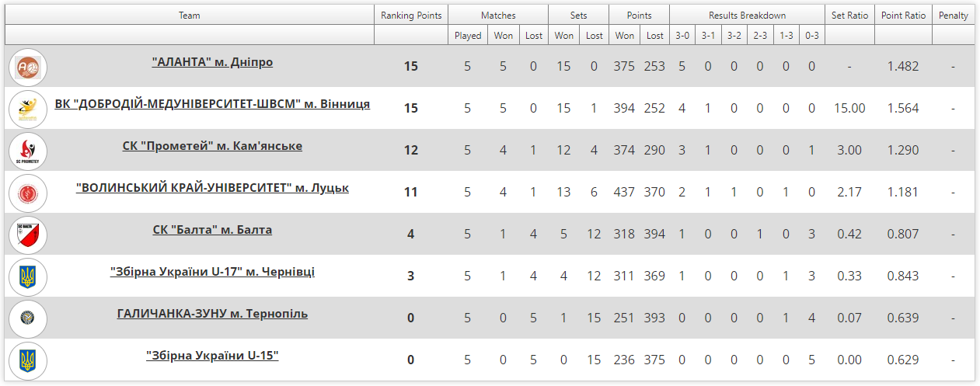Open the СК "Прометей" м. Кам'янське link
980x386 pixels.
pyautogui.click(x=212, y=146)
